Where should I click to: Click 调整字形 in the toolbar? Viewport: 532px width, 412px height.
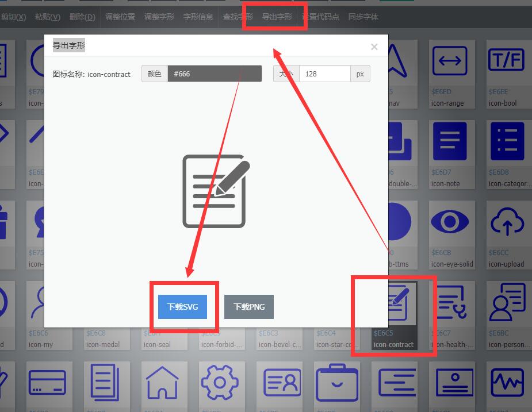(x=159, y=17)
